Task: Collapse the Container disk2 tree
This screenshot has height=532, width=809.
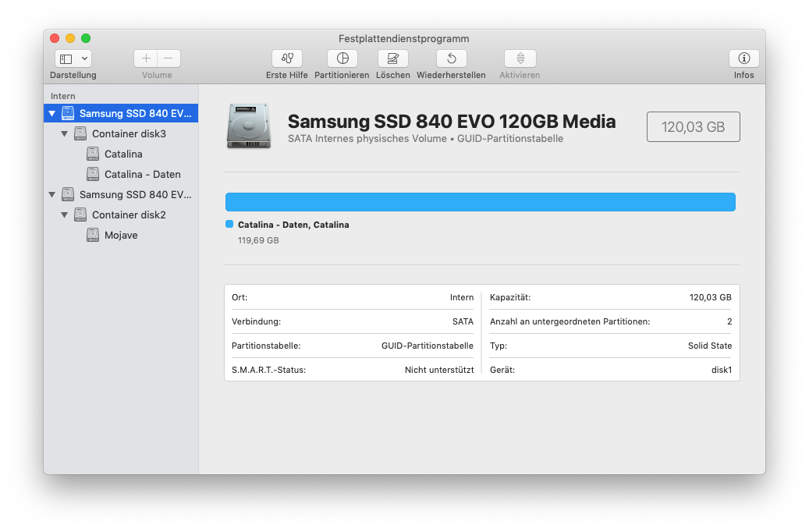Action: coord(65,215)
